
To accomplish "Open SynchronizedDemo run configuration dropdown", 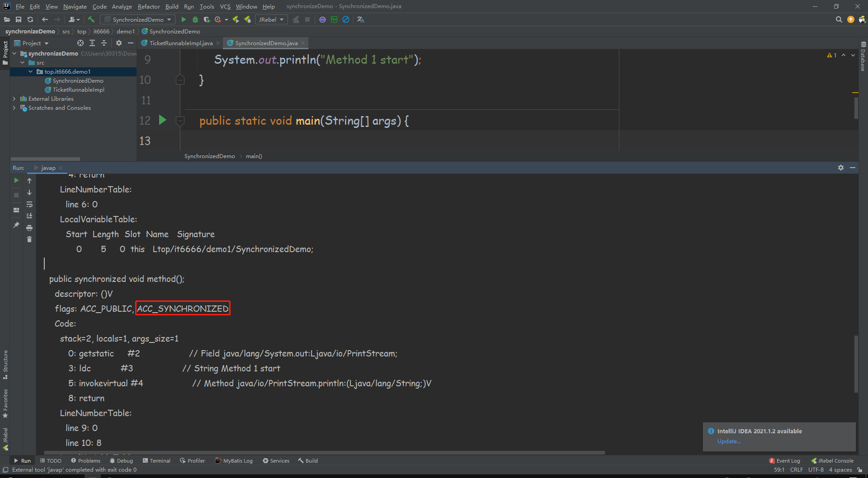I will tap(138, 19).
